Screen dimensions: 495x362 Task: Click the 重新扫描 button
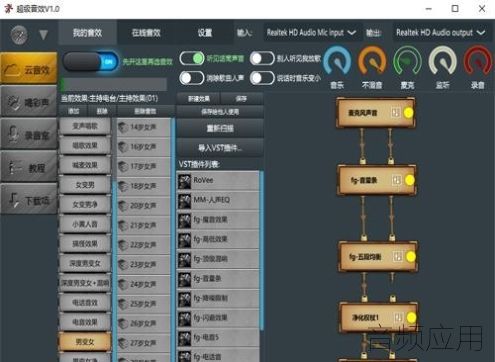click(220, 128)
